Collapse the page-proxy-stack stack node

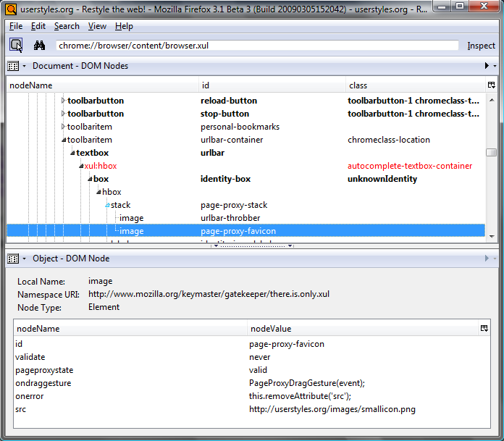[107, 205]
